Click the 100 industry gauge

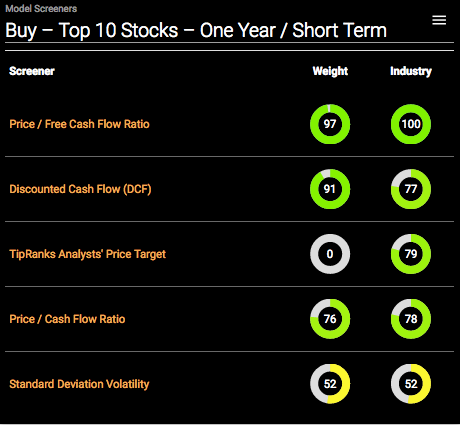coord(411,124)
